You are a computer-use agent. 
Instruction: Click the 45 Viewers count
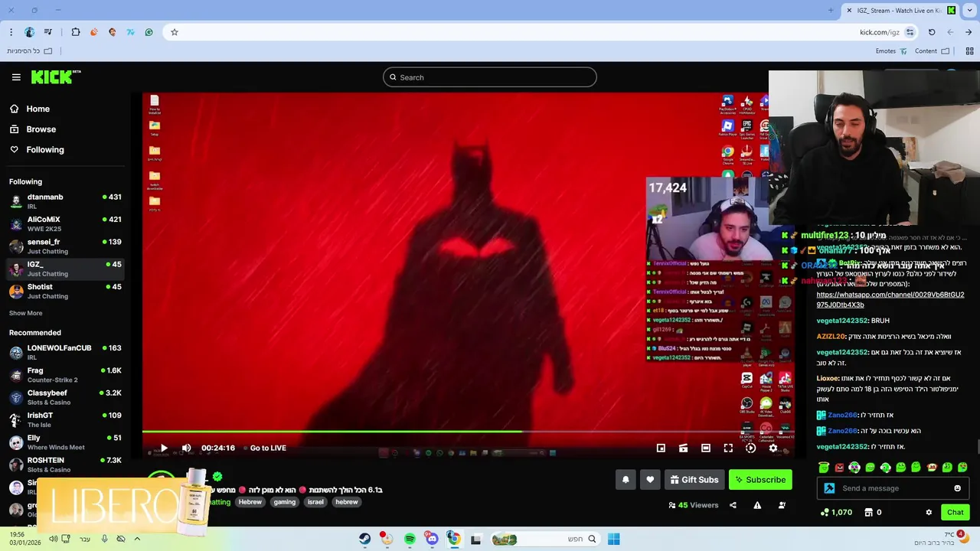[693, 505]
